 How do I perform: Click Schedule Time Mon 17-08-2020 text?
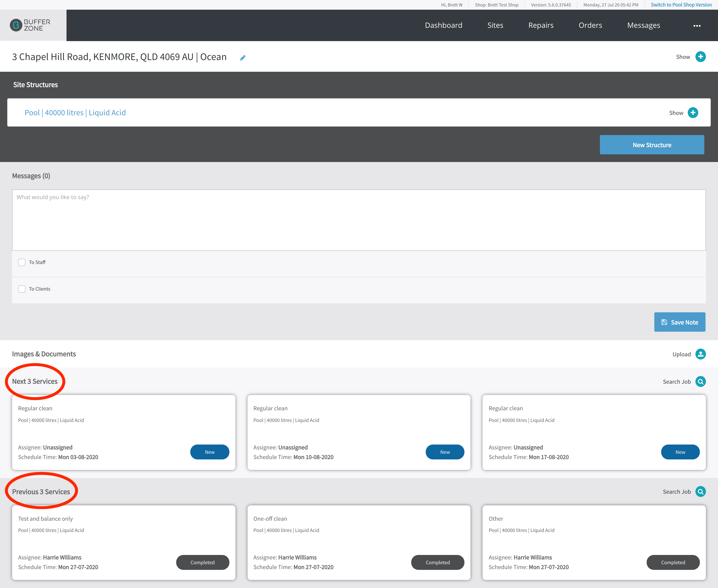tap(529, 457)
